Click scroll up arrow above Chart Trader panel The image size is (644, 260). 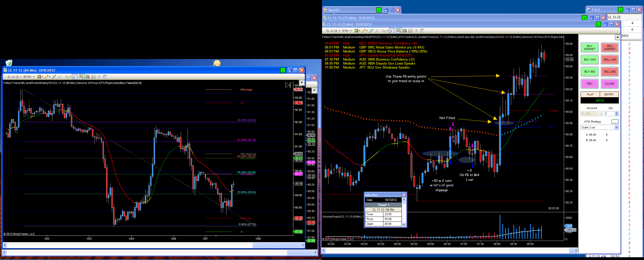pyautogui.click(x=617, y=37)
